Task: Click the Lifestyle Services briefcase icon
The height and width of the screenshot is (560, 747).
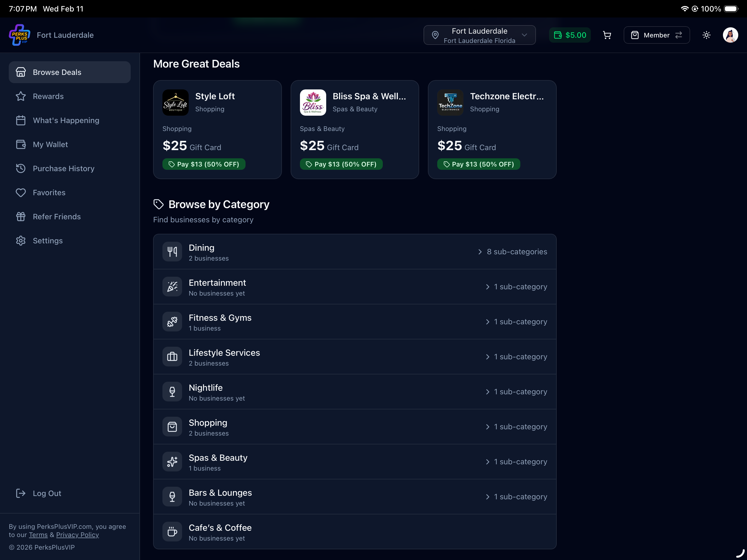Action: click(172, 357)
